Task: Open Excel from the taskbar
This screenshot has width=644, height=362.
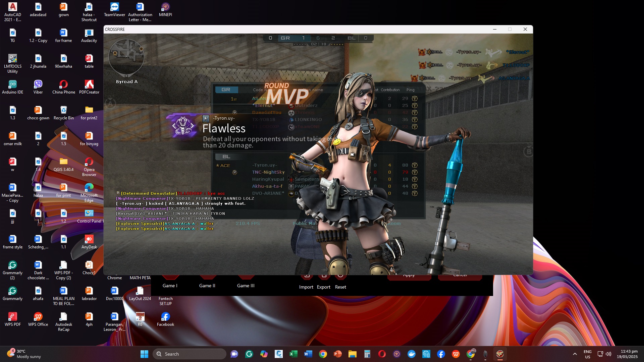Action: (x=293, y=354)
